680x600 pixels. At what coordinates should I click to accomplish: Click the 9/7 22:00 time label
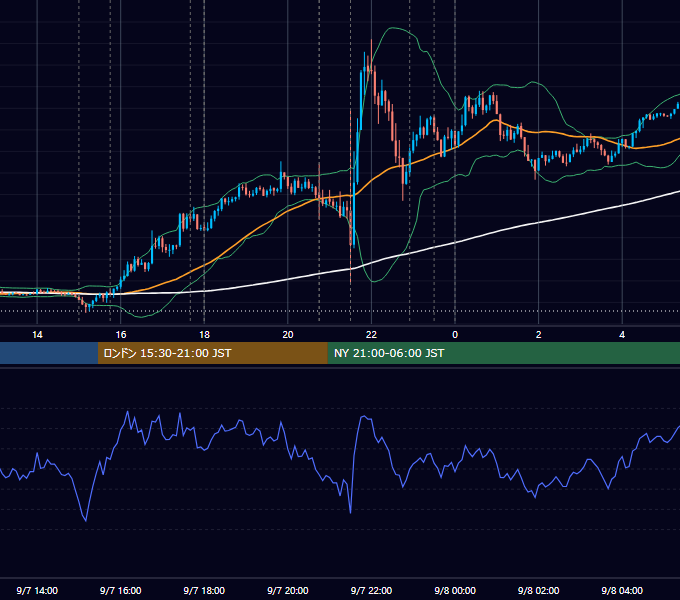[371, 590]
